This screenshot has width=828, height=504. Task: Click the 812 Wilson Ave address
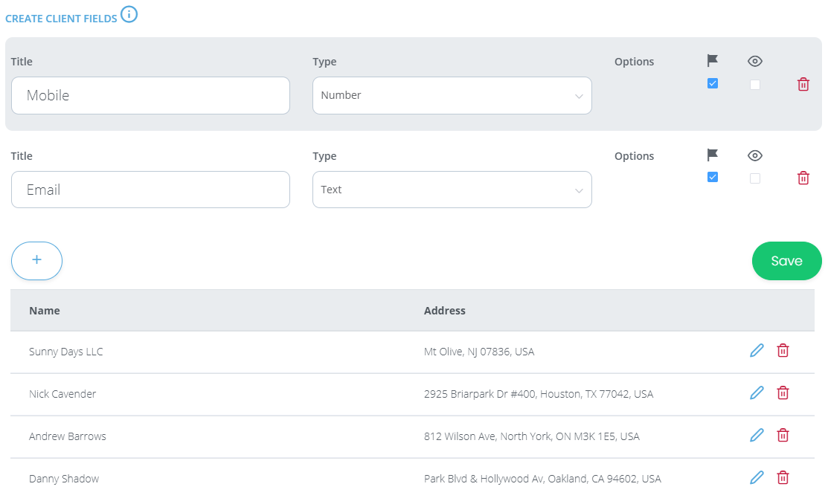[x=532, y=436]
